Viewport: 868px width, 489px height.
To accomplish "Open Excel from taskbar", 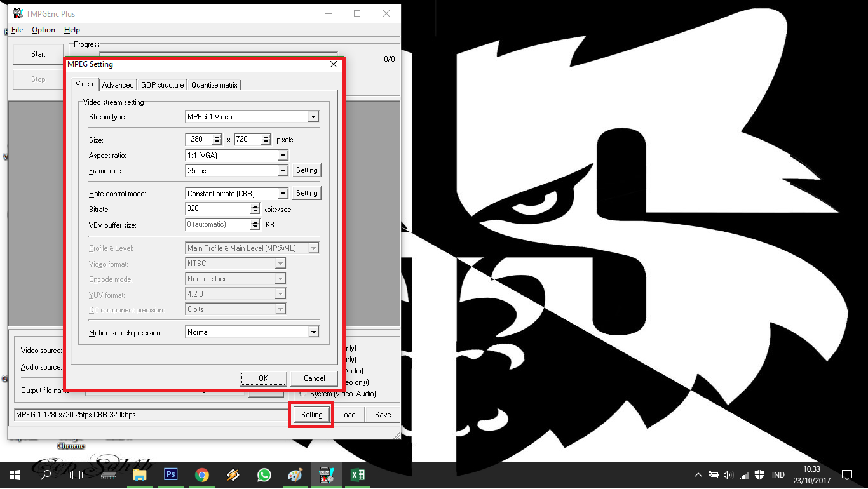I will 358,474.
